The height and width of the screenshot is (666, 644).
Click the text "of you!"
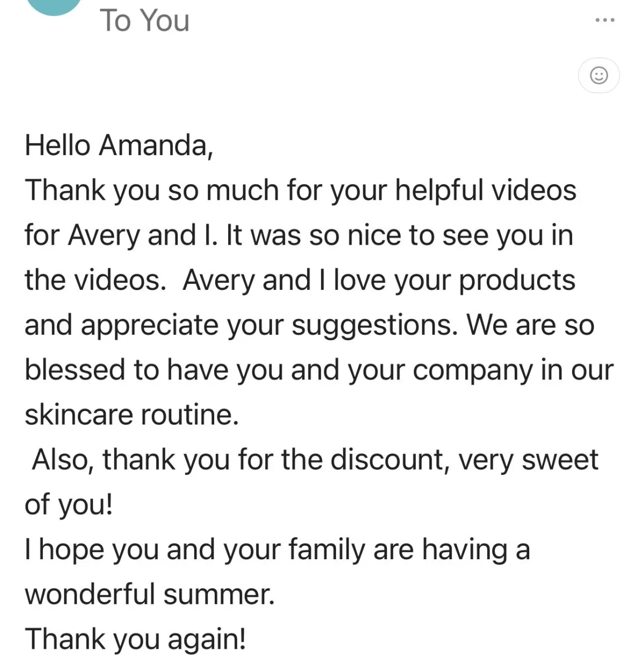click(x=69, y=504)
